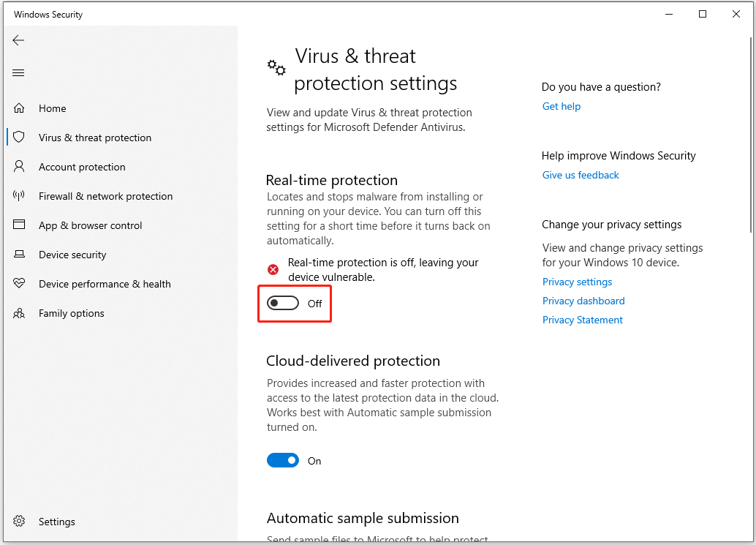Open the Privacy Statement link
756x545 pixels.
pos(583,320)
